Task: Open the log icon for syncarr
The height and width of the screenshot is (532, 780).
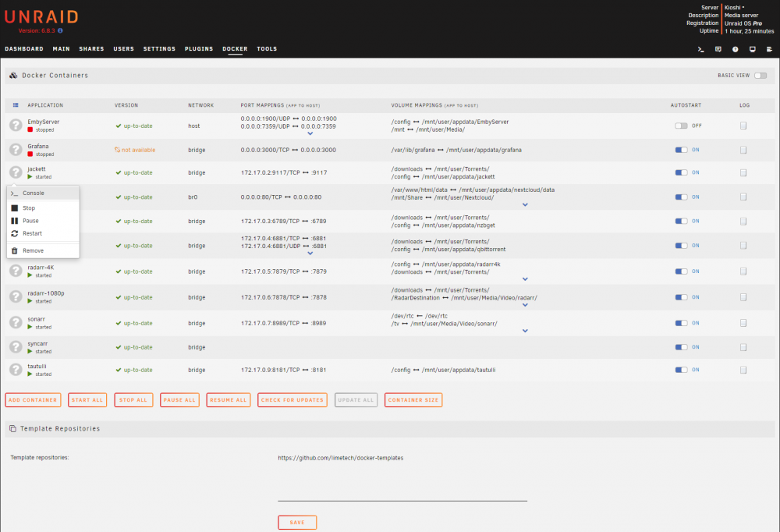Action: [x=743, y=347]
